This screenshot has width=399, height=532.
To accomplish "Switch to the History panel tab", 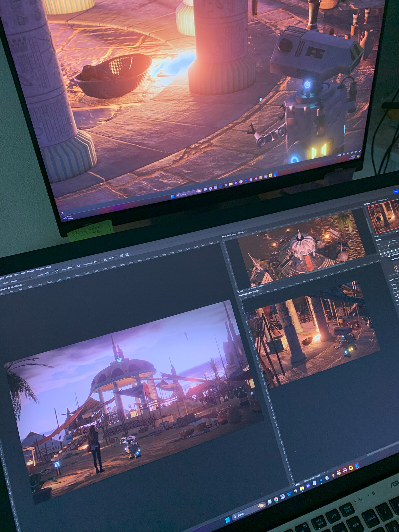I will tap(374, 202).
